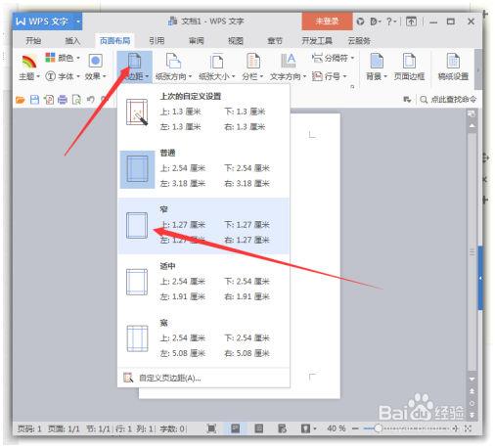Click the 页面边框 page border icon
This screenshot has height=448, width=495.
[409, 61]
